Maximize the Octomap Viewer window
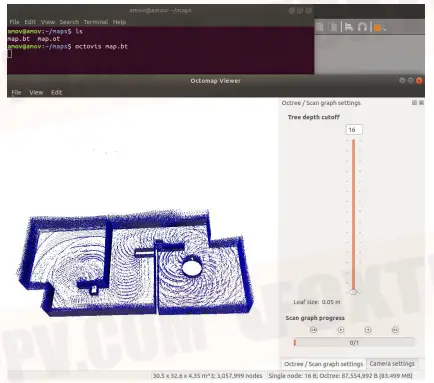434x383 pixels. tap(411, 80)
